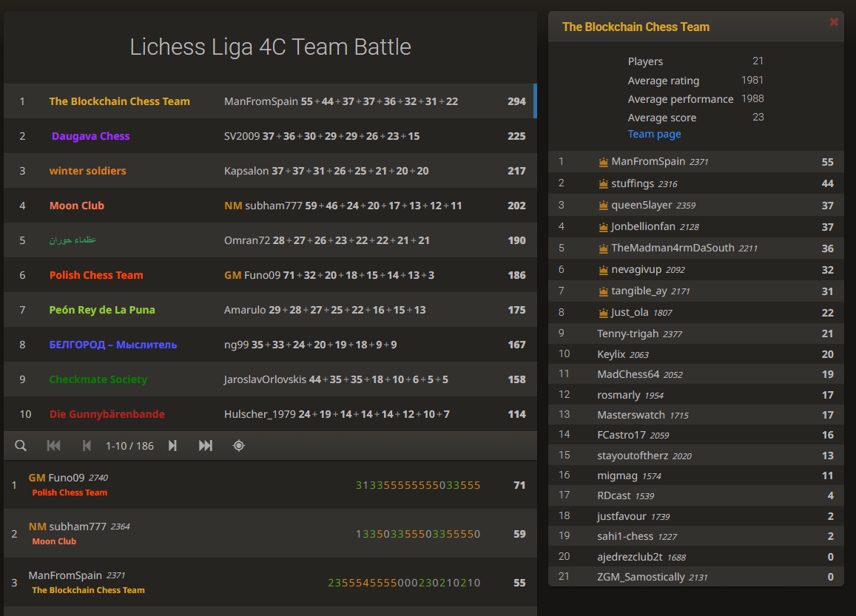
Task: Go to next page of standings
Action: point(172,446)
